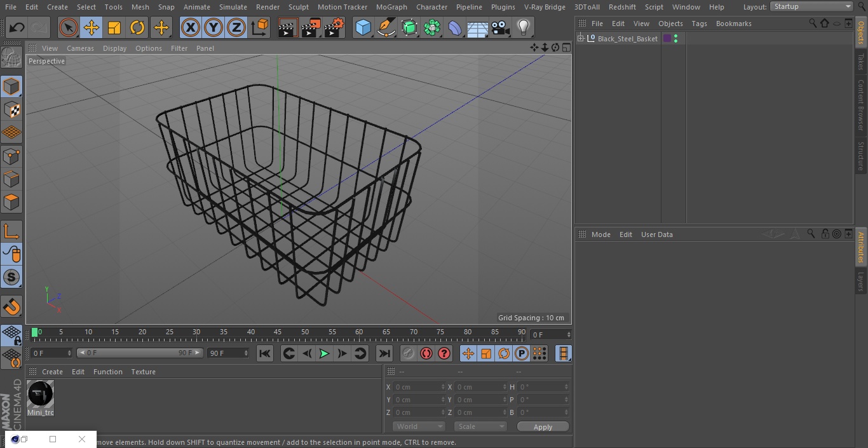The height and width of the screenshot is (448, 868).
Task: Open the material Texture menu
Action: 144,372
